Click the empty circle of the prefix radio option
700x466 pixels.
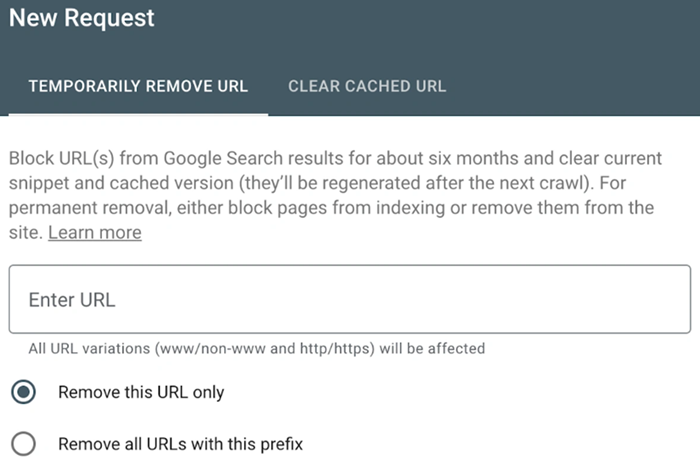(x=23, y=443)
